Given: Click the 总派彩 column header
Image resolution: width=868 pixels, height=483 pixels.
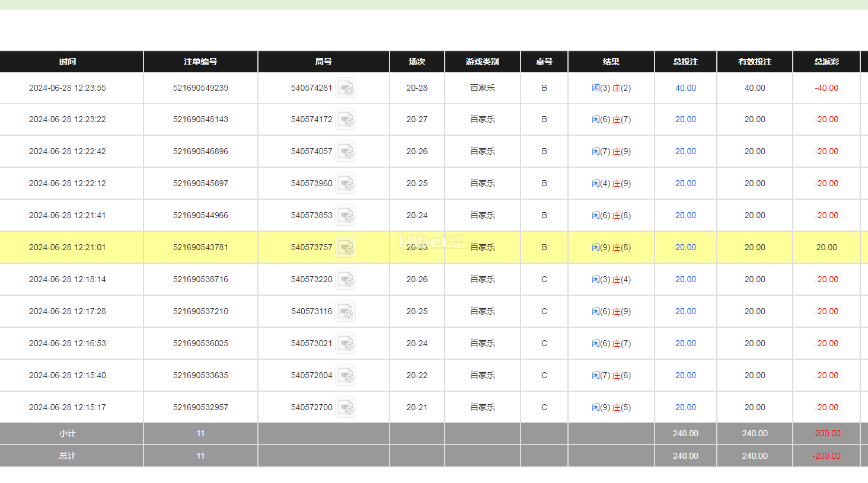Looking at the screenshot, I should point(826,62).
